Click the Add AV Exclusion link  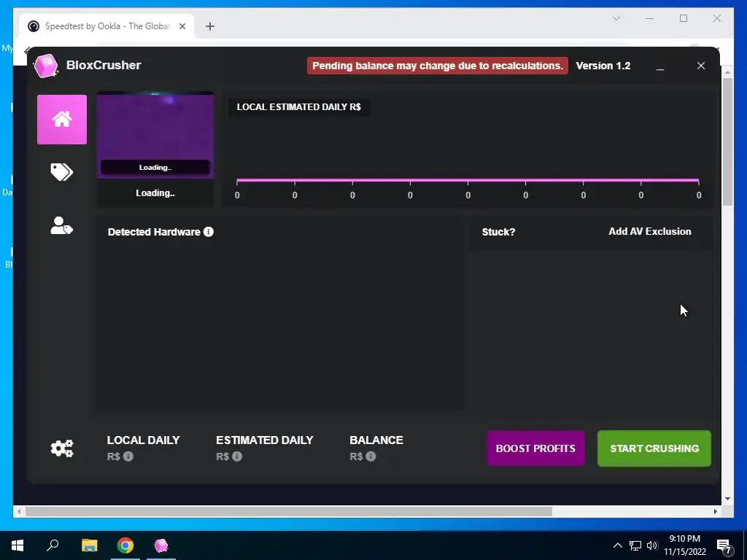pos(650,231)
